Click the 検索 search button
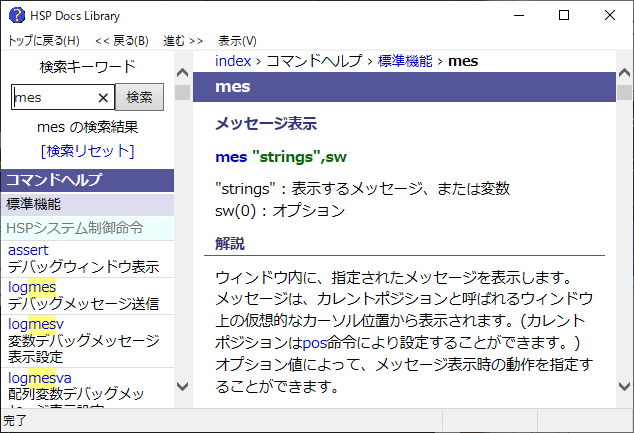The width and height of the screenshot is (634, 433). 140,98
